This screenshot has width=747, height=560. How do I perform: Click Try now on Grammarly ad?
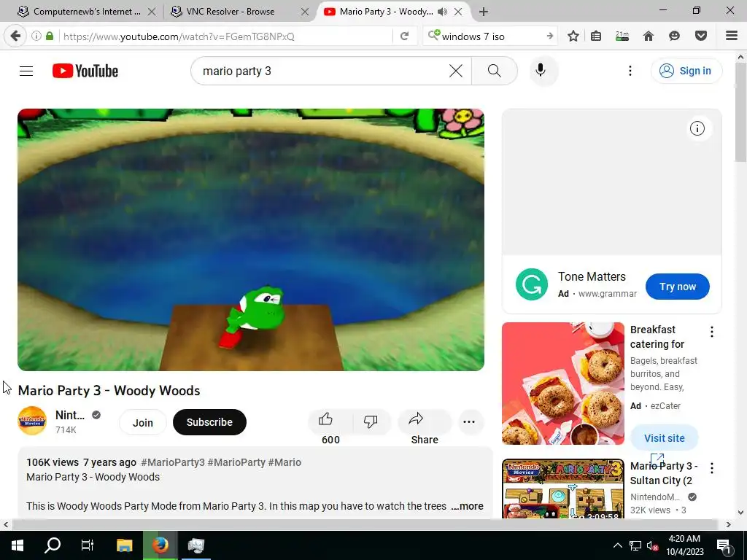678,287
